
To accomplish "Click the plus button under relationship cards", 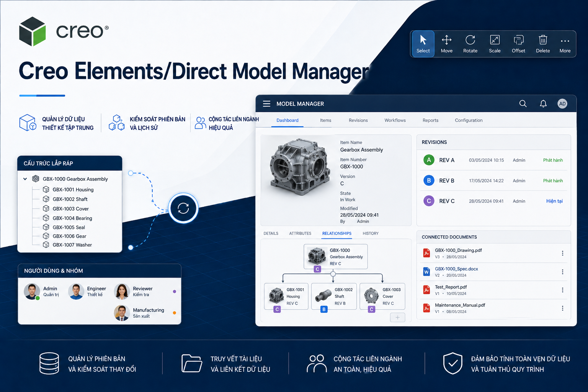I will (398, 317).
